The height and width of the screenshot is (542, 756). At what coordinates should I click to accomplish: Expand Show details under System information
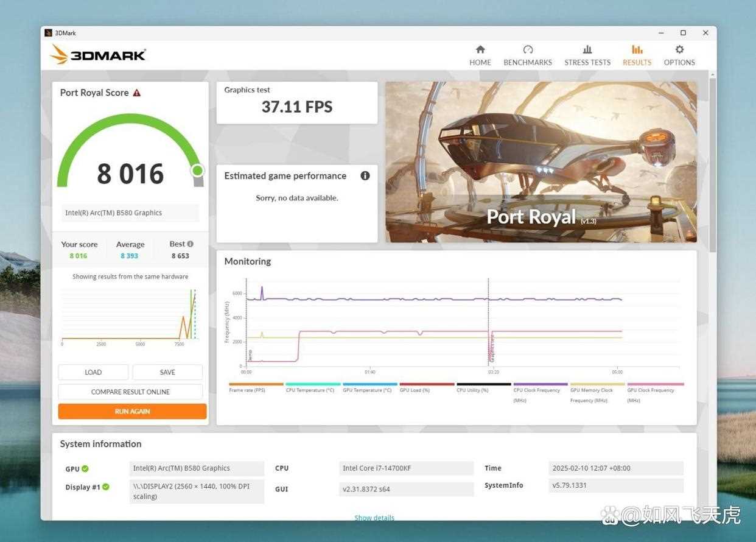(x=374, y=518)
